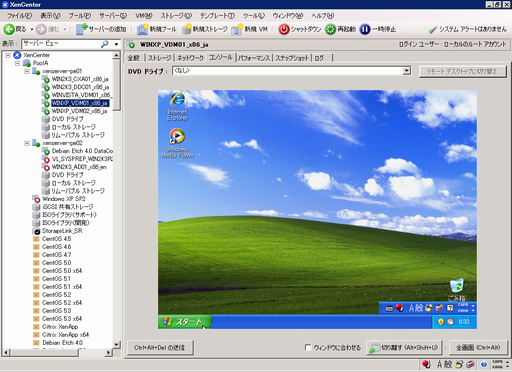512x372 pixels.
Task: Click Send Ctrl+Alt+Del button
Action: coord(159,348)
